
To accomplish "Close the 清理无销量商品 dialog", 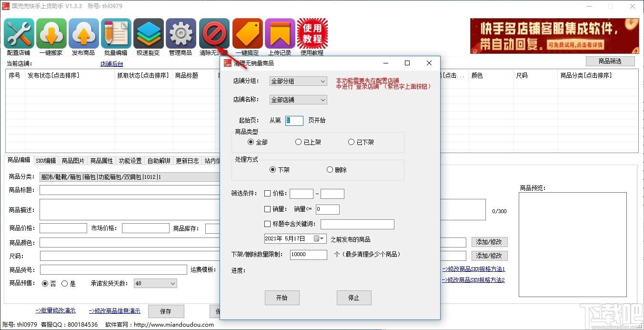I will point(429,63).
